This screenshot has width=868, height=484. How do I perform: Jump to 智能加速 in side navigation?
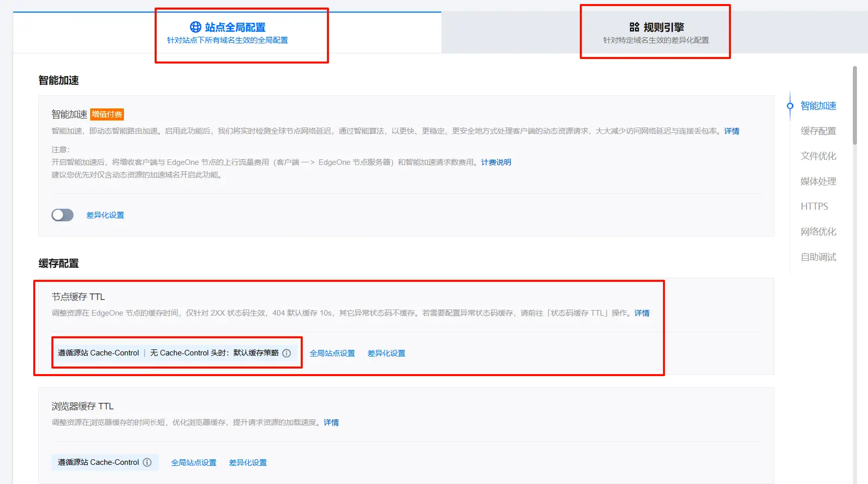click(818, 106)
